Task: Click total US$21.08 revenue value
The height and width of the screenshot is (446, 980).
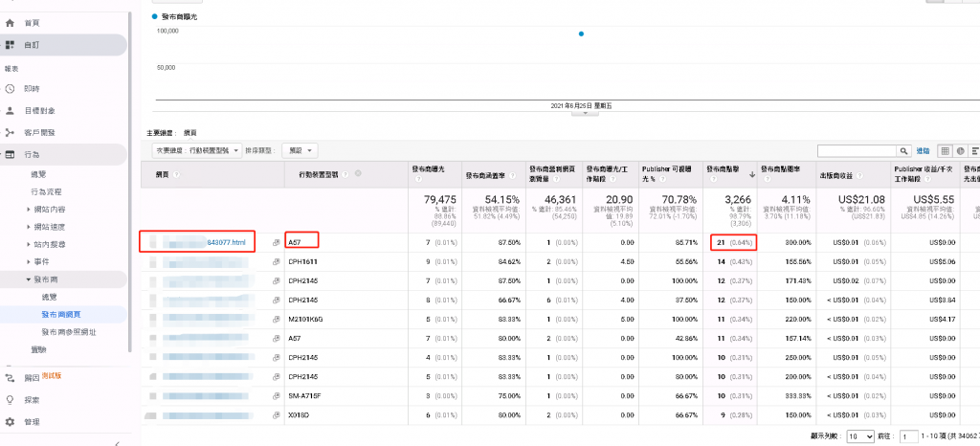Action: (x=862, y=200)
